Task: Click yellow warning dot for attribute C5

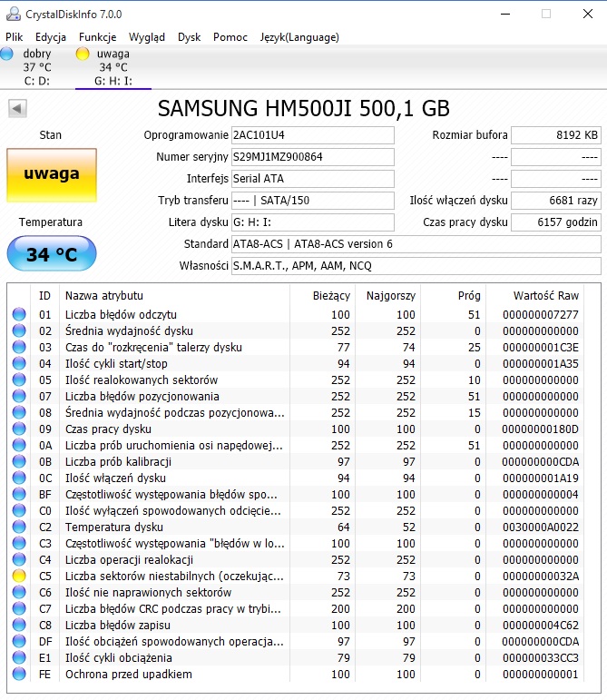Action: [x=19, y=576]
